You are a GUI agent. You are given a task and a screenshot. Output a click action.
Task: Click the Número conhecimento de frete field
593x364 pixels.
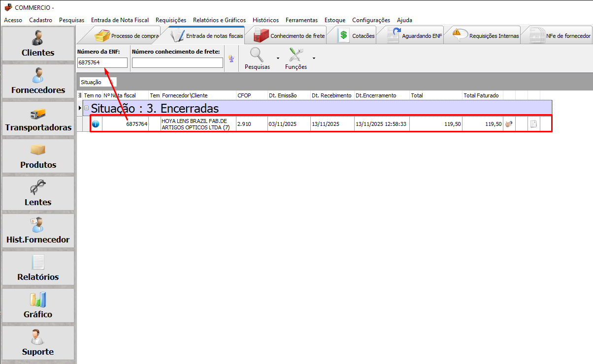[x=177, y=62]
